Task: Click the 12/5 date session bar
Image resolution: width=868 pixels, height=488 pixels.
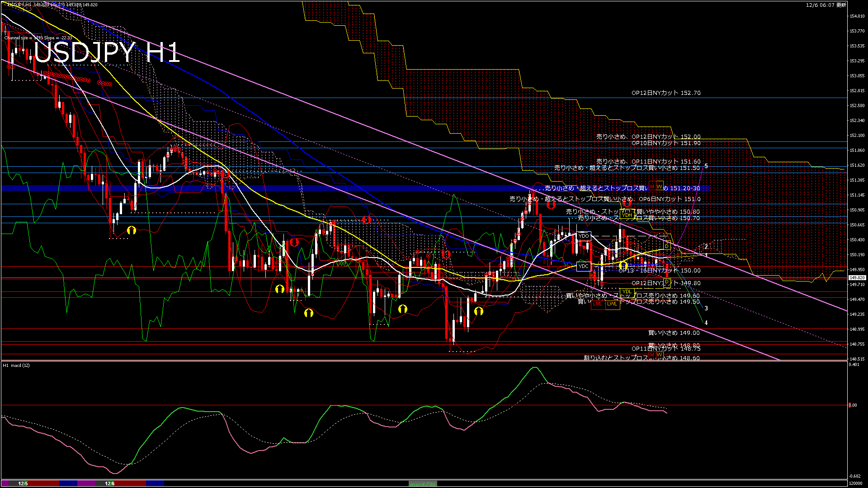Action: (23, 483)
